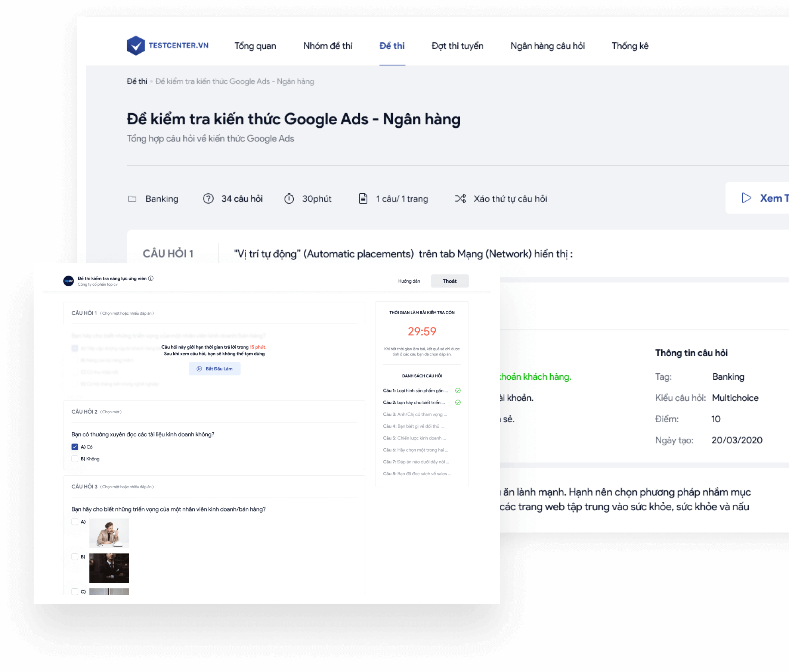
Task: Click the green check icon for Câu 1
Action: pyautogui.click(x=458, y=391)
